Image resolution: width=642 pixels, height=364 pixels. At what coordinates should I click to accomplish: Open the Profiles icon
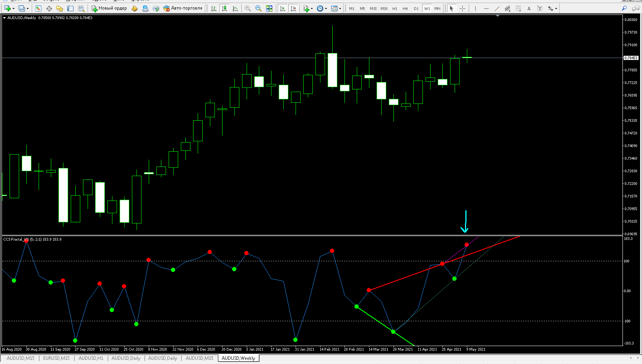tap(22, 8)
